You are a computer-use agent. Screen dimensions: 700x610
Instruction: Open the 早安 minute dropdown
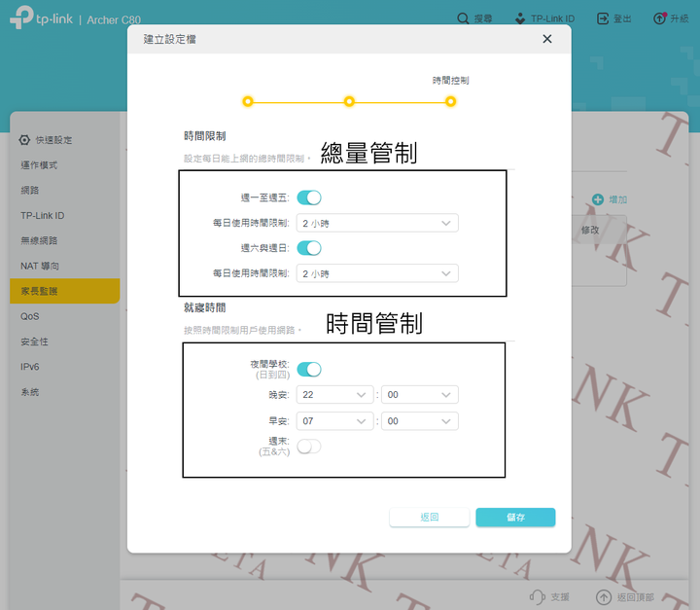420,421
